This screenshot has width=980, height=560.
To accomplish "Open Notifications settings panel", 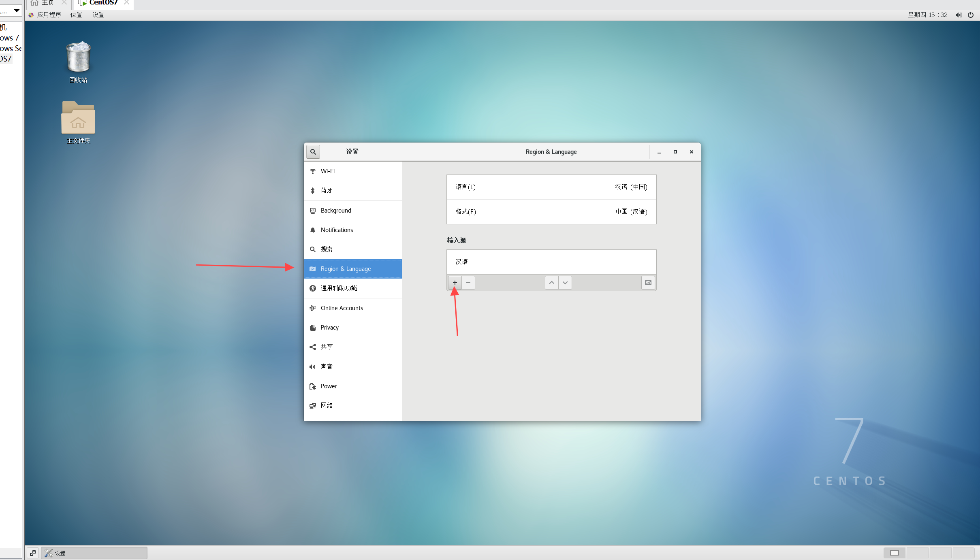I will tap(337, 230).
